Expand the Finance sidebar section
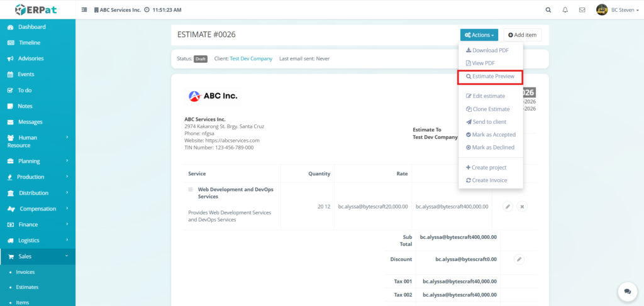Screen dimensions: 644x306 click(x=38, y=224)
